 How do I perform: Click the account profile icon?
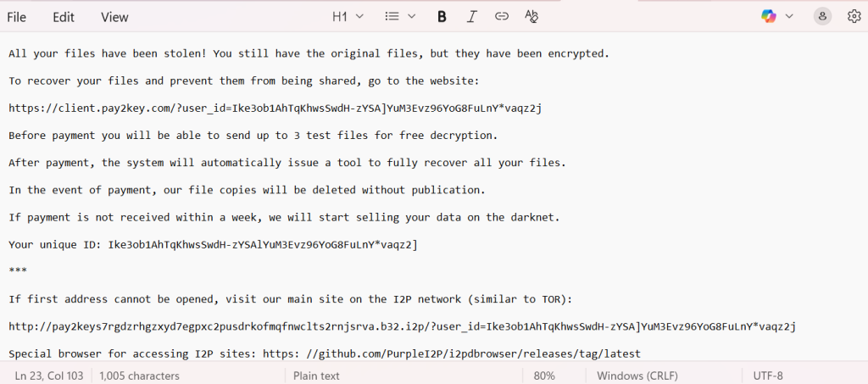click(x=822, y=16)
